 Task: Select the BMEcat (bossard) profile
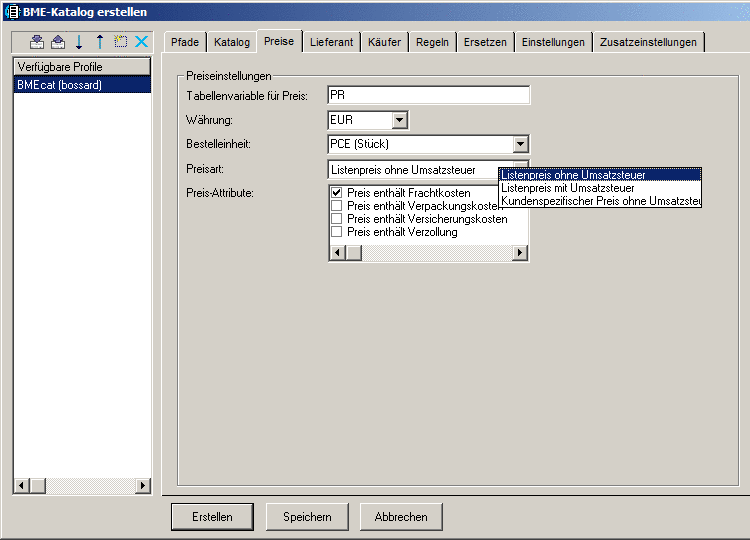[x=82, y=85]
